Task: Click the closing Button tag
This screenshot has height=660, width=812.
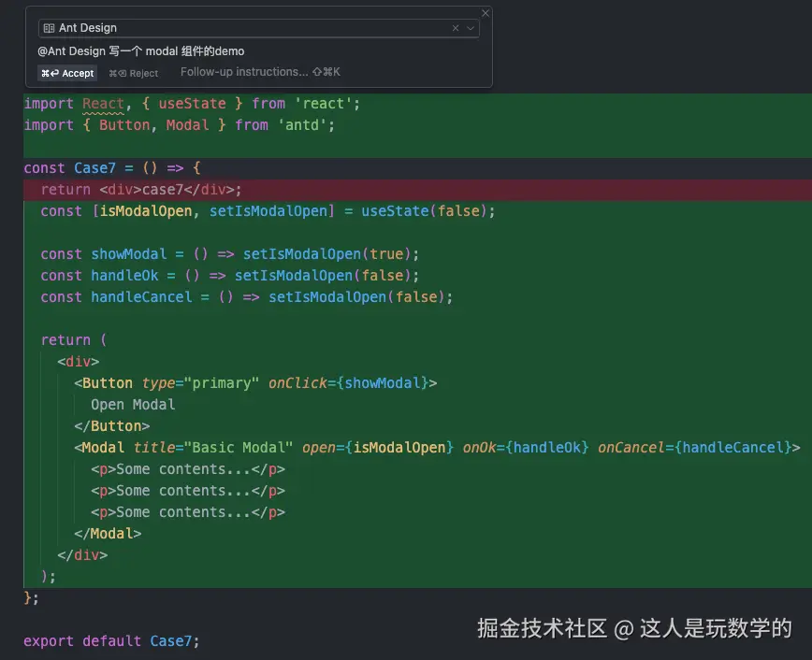Action: pyautogui.click(x=112, y=426)
